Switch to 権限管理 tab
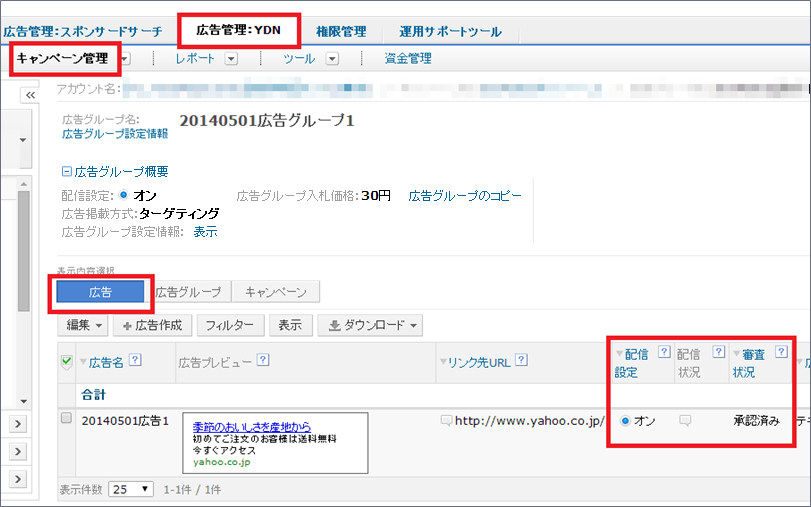This screenshot has height=507, width=811. pyautogui.click(x=341, y=32)
